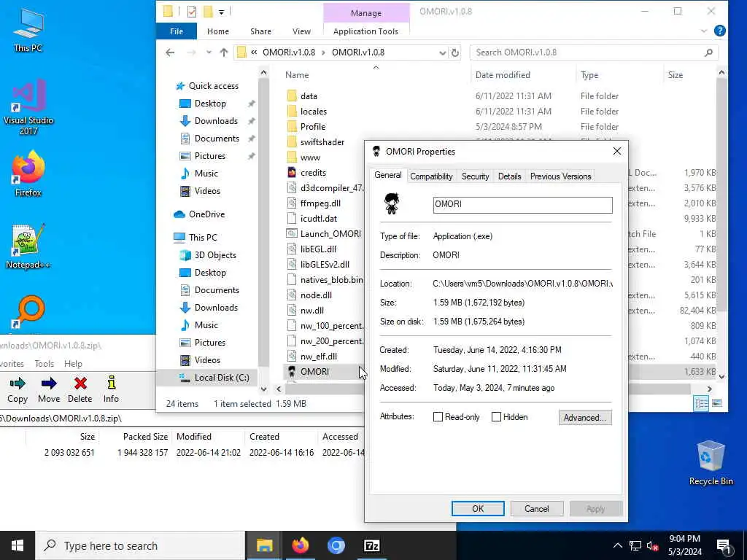Open the 7-Zip Help menu
The image size is (747, 560).
click(74, 363)
